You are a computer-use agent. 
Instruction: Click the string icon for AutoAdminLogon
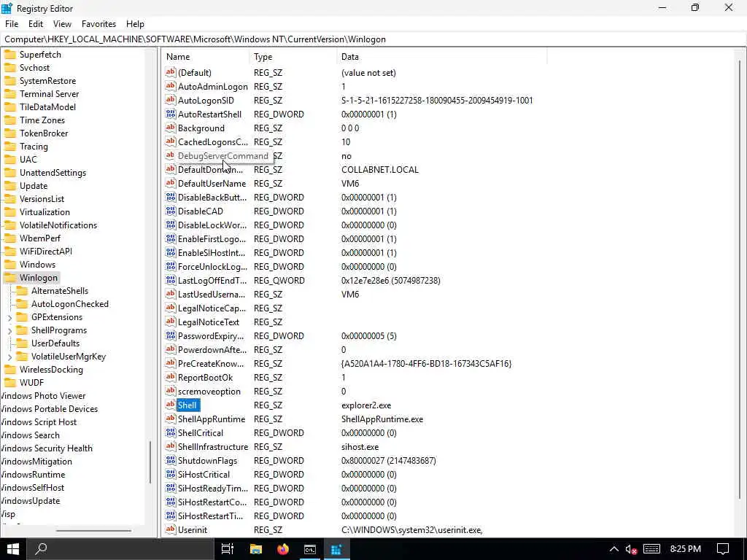(171, 86)
